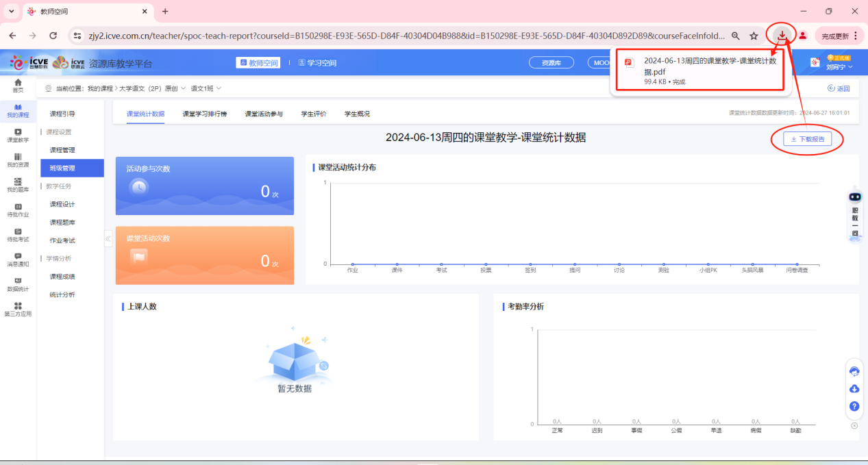Switch to 学习空间 mode
868x465 pixels.
[x=319, y=62]
